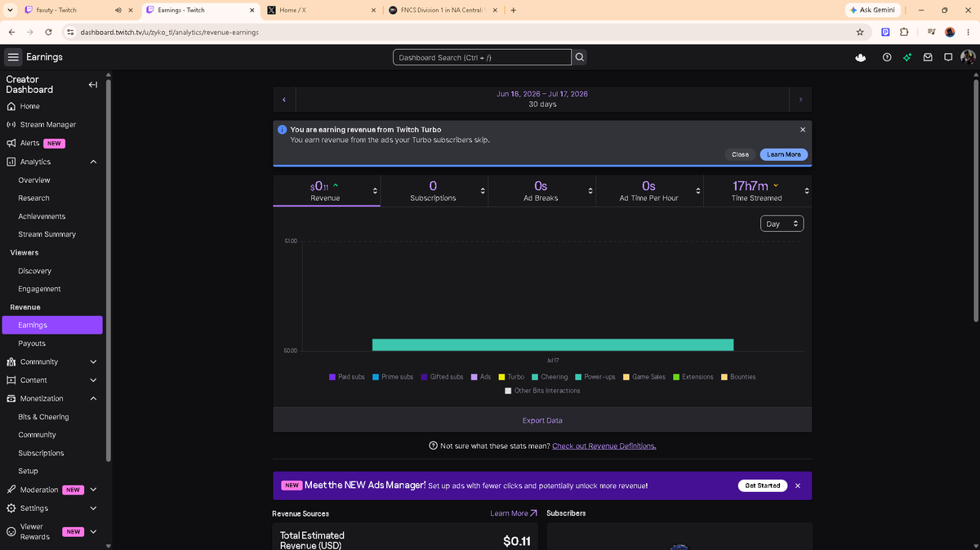
Task: Click Export Data
Action: (x=542, y=420)
